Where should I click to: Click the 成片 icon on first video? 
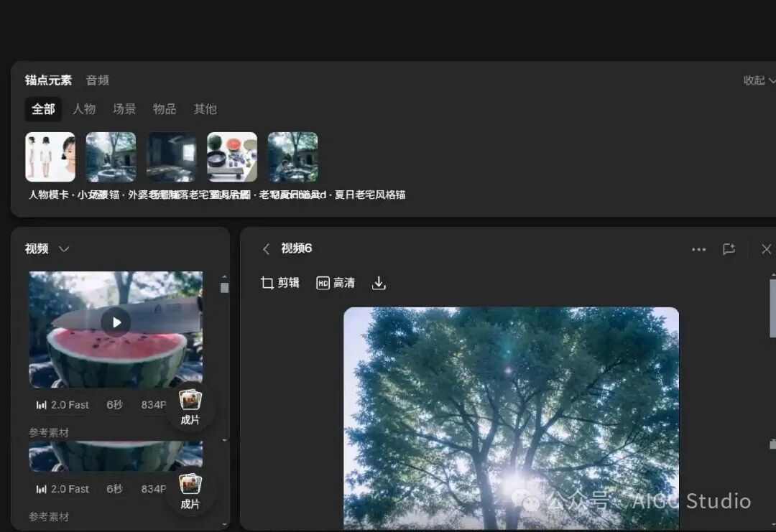(190, 407)
